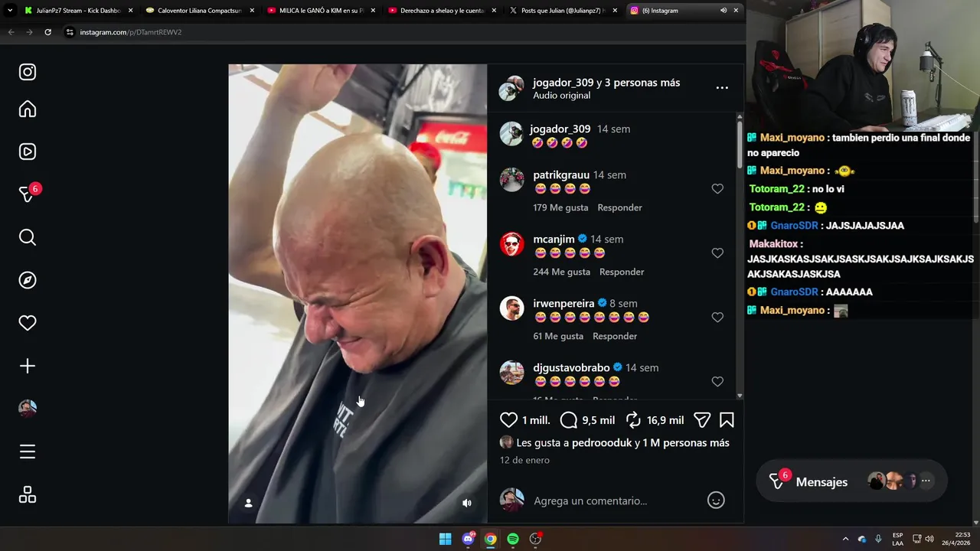The image size is (980, 551).
Task: Click the comment bubble icon
Action: pos(568,419)
